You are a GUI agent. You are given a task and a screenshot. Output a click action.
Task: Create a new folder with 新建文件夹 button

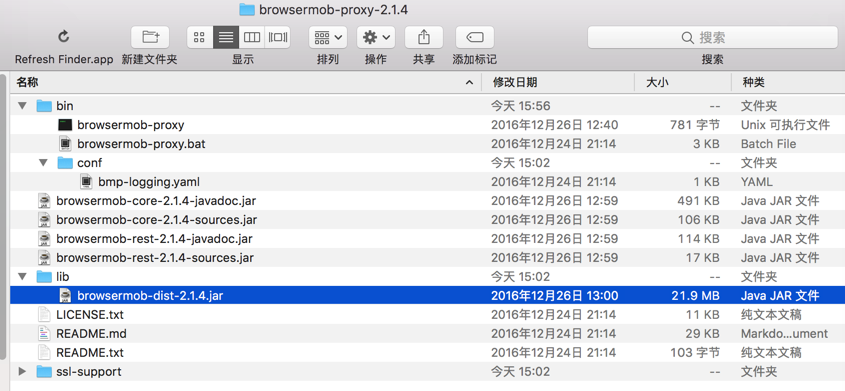tap(150, 37)
